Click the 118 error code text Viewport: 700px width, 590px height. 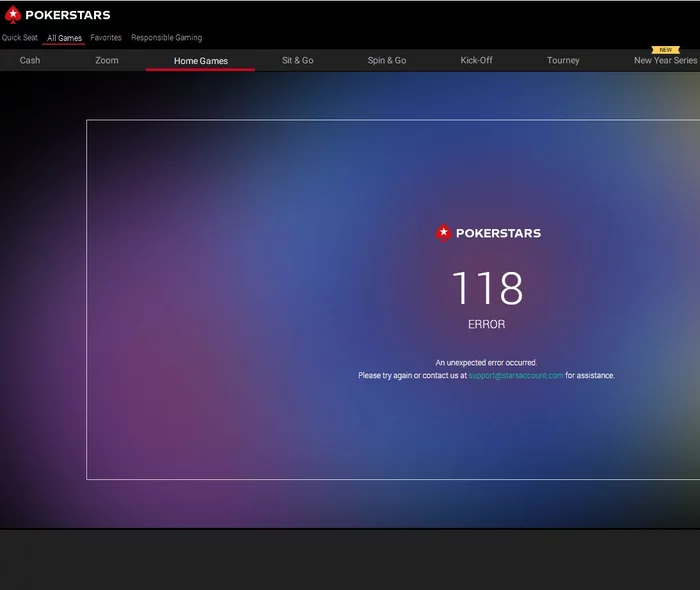487,288
